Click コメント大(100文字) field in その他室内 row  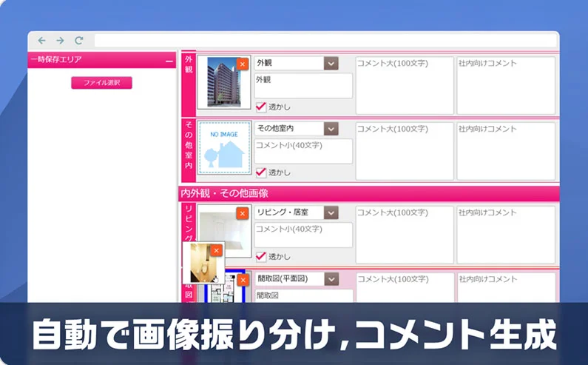(x=405, y=151)
